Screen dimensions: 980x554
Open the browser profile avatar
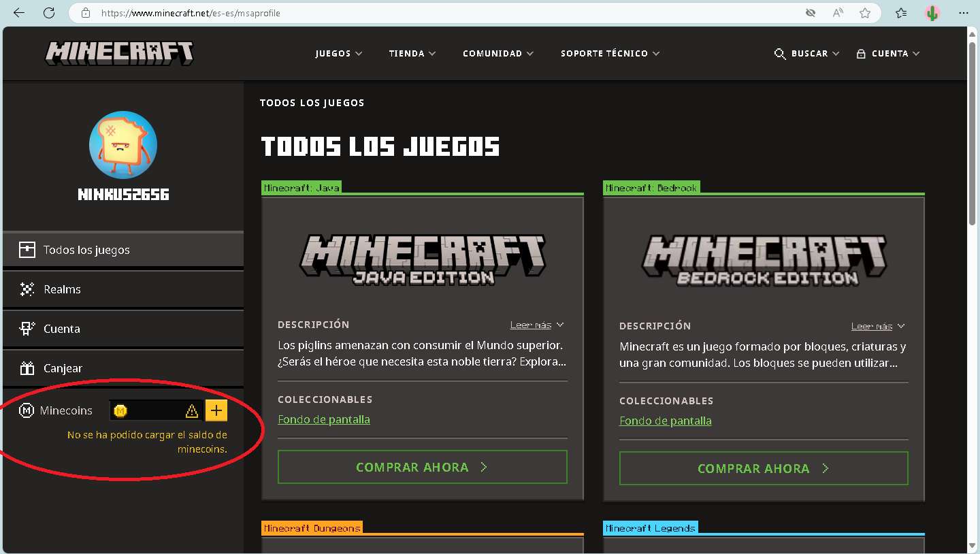click(x=932, y=13)
